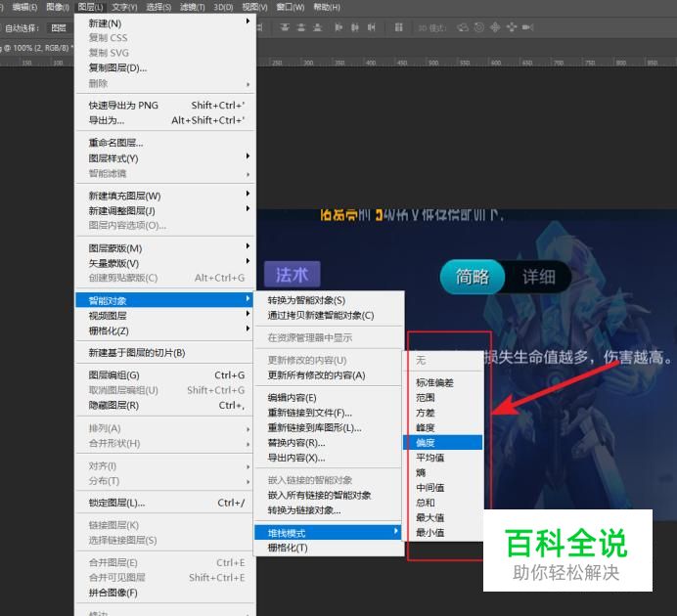
Task: Choose 复制图层(D)... from the menu
Action: (x=164, y=67)
